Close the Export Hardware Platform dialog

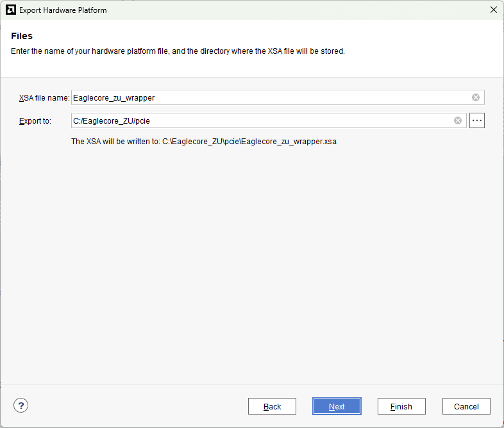click(x=493, y=10)
